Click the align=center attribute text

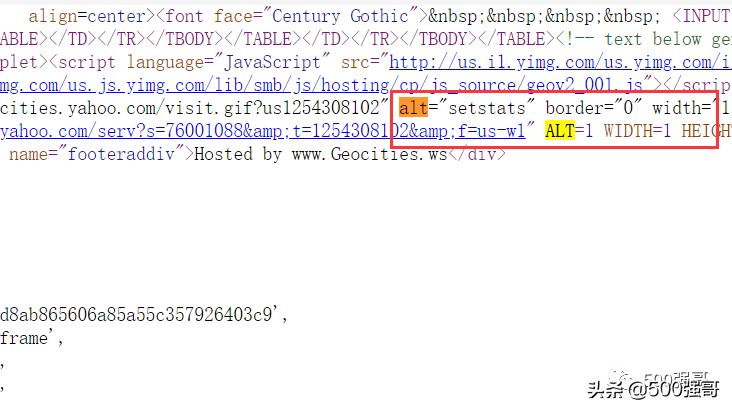(87, 16)
